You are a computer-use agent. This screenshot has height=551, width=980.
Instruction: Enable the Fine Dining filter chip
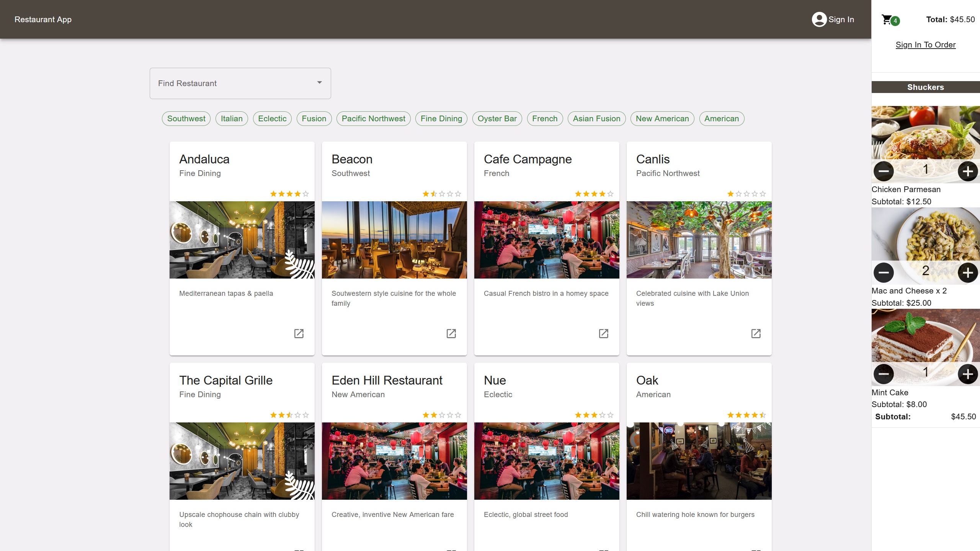point(441,119)
